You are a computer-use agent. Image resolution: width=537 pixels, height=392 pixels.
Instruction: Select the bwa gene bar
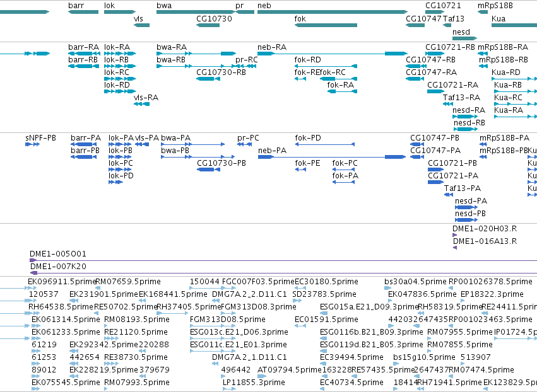click(196, 12)
